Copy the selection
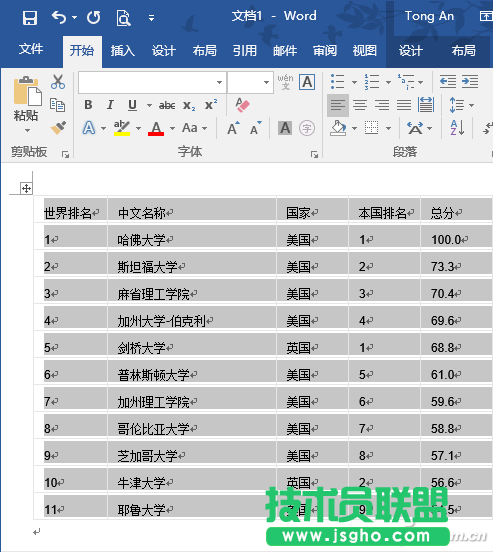 pyautogui.click(x=57, y=105)
